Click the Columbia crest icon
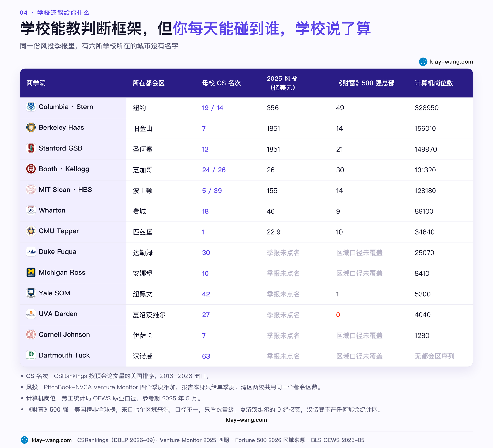 tap(31, 107)
